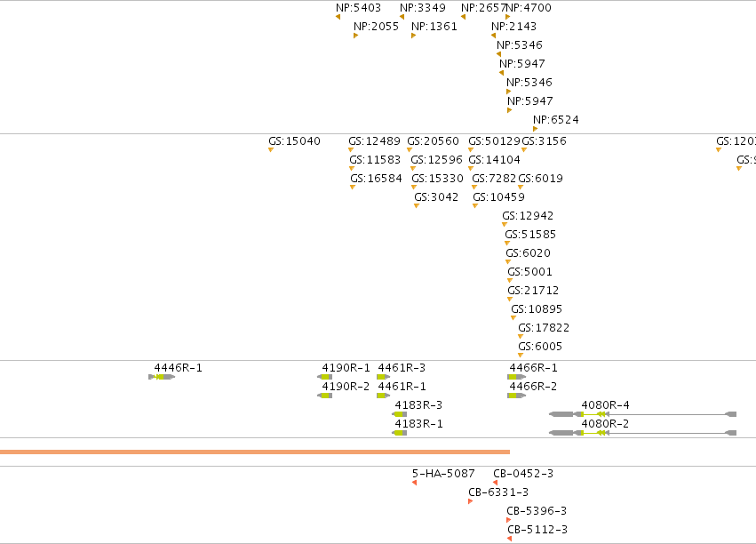Open the GS:12489 insertion

click(x=351, y=150)
